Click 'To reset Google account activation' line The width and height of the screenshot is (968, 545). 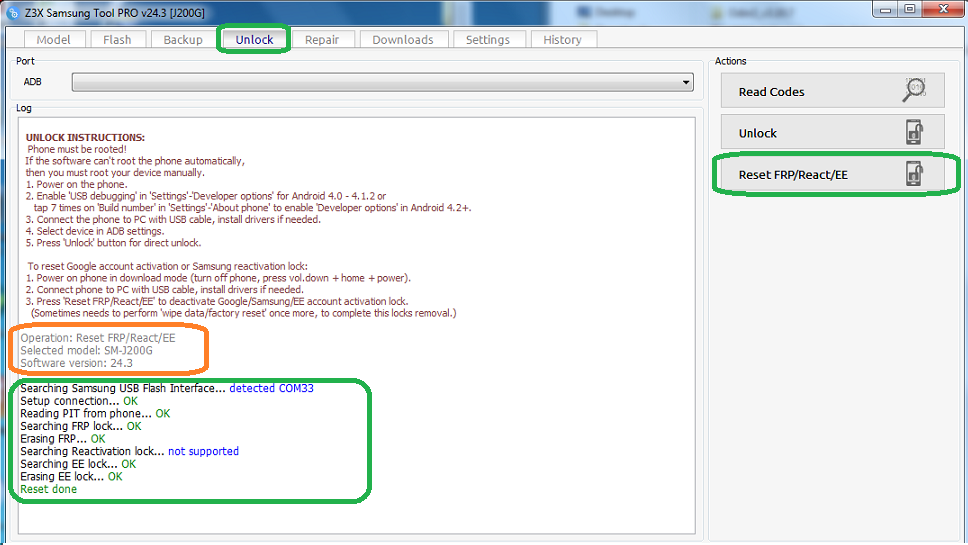tap(167, 267)
